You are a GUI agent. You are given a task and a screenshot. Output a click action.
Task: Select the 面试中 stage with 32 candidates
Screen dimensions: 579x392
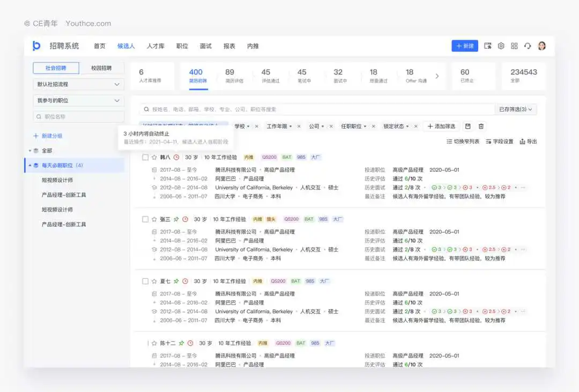point(340,76)
